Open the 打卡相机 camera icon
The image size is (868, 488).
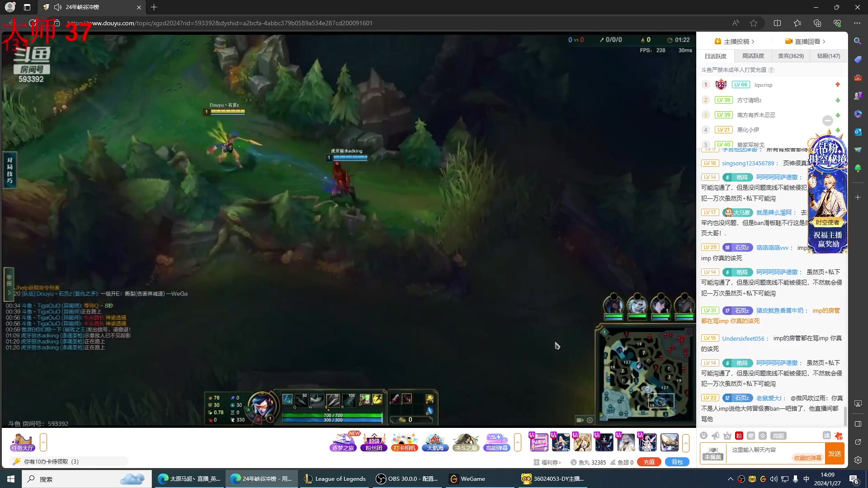coord(404,442)
